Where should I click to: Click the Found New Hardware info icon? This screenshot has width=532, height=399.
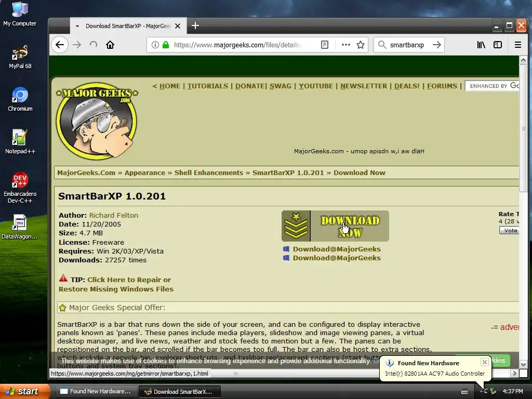(x=390, y=363)
